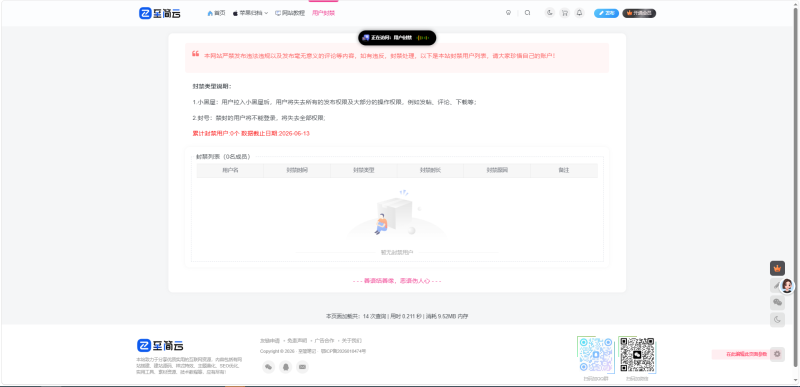Open the floating gear settings icon

point(777,354)
